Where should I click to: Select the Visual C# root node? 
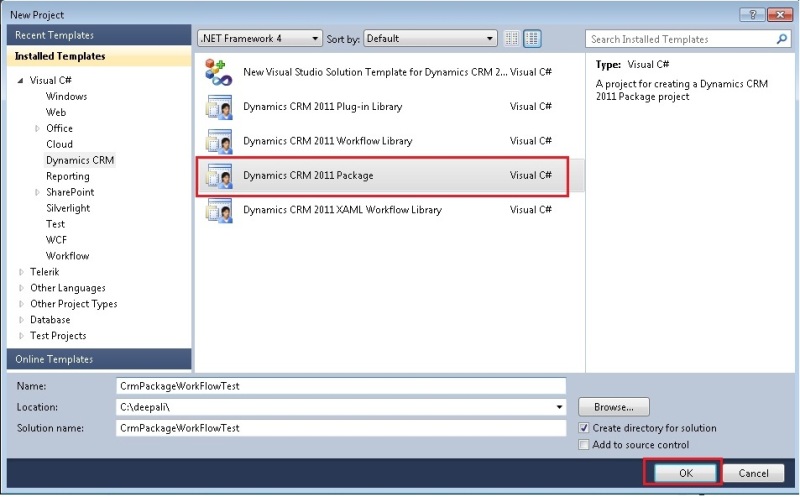[x=51, y=80]
